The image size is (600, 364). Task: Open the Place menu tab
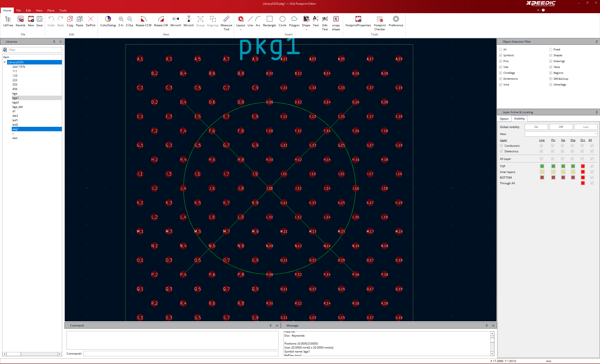(x=51, y=11)
